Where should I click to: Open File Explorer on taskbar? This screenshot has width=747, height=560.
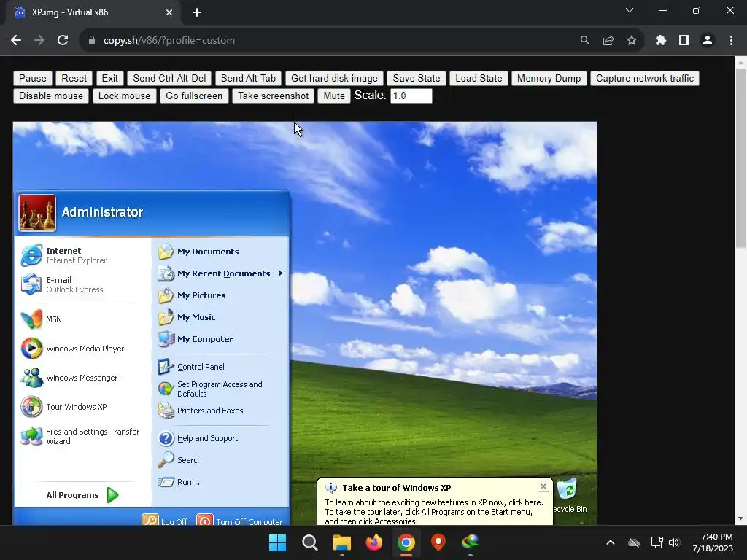coord(341,542)
